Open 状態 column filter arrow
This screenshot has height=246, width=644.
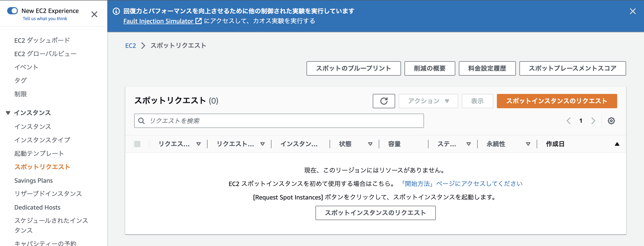pyautogui.click(x=370, y=144)
